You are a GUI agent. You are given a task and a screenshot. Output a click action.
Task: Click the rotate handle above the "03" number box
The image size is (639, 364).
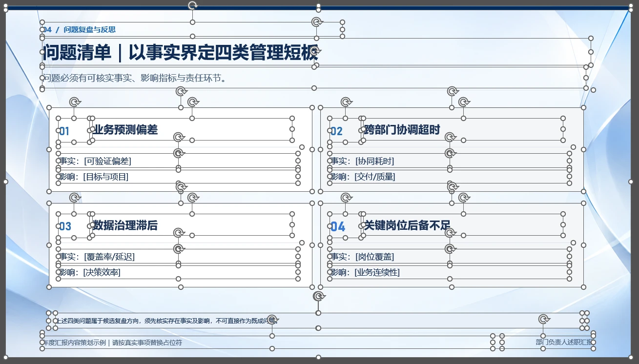tap(74, 197)
